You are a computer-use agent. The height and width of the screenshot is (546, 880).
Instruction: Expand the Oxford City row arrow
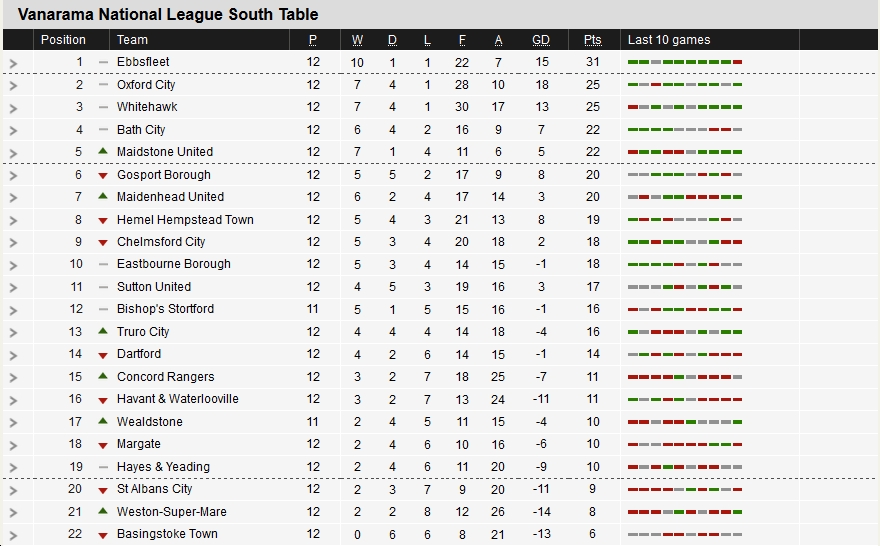pyautogui.click(x=13, y=86)
